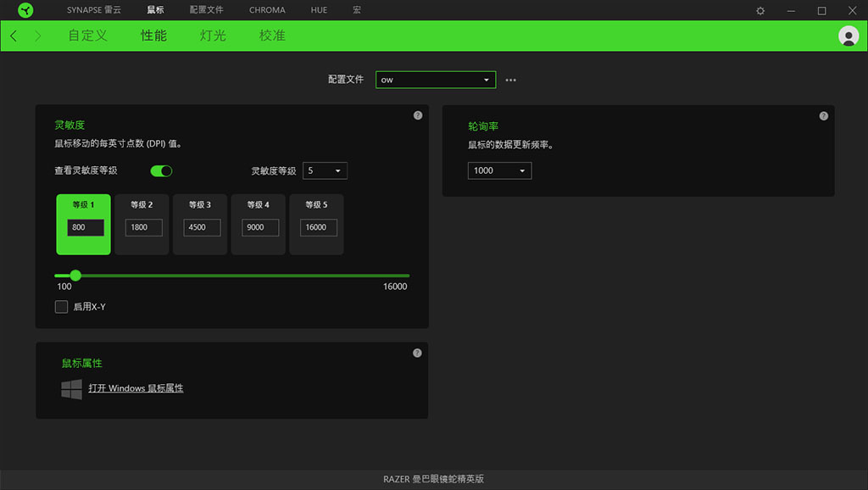Viewport: 868px width, 490px height.
Task: Click the Windows logo icon
Action: 71,389
